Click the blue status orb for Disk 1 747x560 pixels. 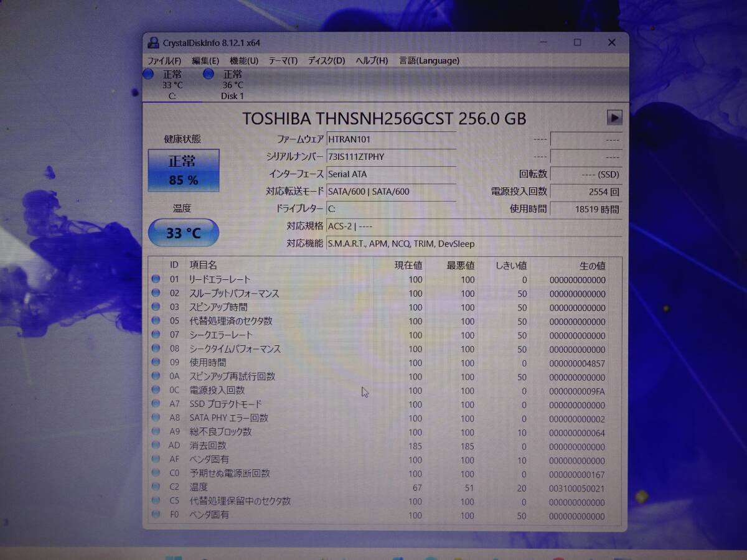pos(209,74)
